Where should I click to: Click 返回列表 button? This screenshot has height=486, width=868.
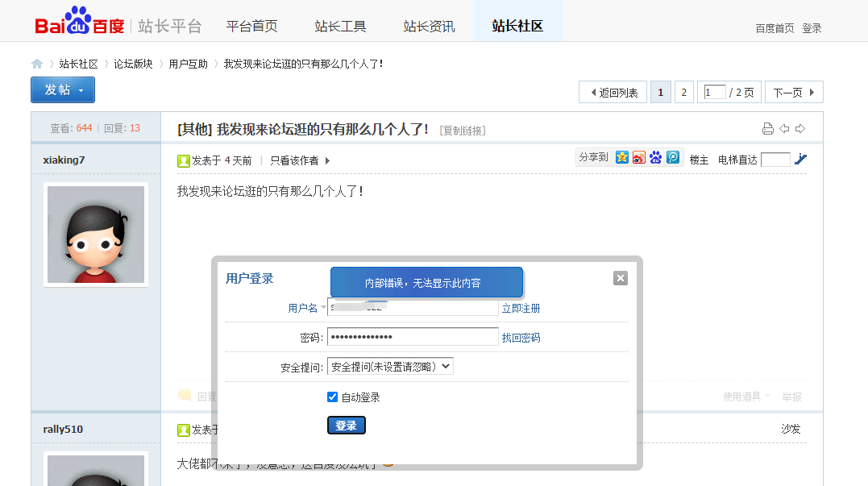point(613,93)
